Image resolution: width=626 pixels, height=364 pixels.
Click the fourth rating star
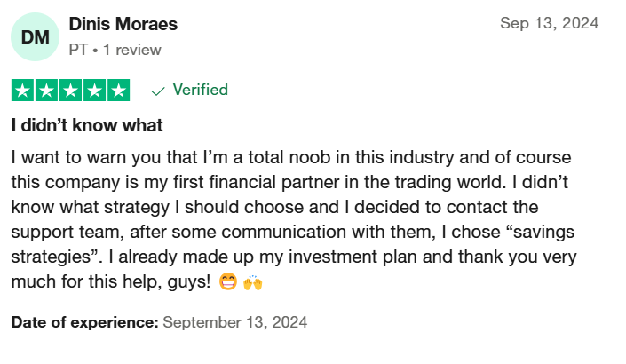pos(95,91)
